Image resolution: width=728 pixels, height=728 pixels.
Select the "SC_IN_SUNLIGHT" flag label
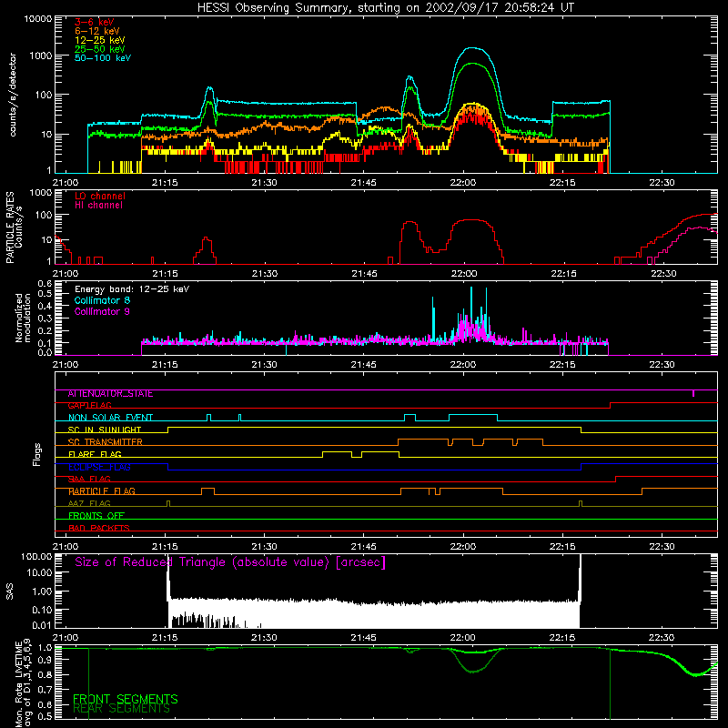pyautogui.click(x=105, y=430)
